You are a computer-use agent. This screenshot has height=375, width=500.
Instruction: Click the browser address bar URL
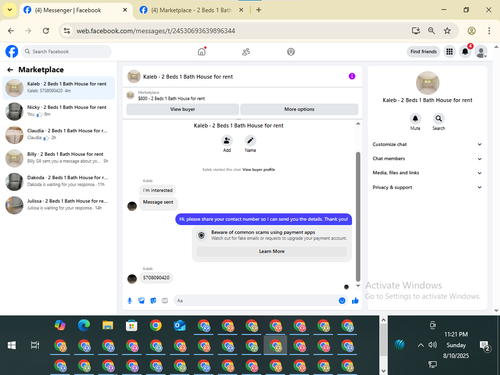coord(156,31)
